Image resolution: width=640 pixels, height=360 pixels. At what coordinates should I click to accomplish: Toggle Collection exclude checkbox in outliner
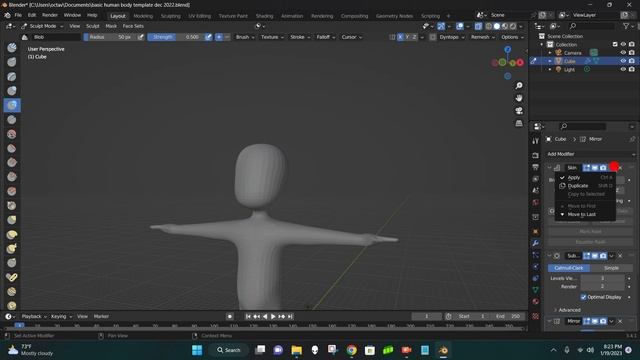[615, 44]
